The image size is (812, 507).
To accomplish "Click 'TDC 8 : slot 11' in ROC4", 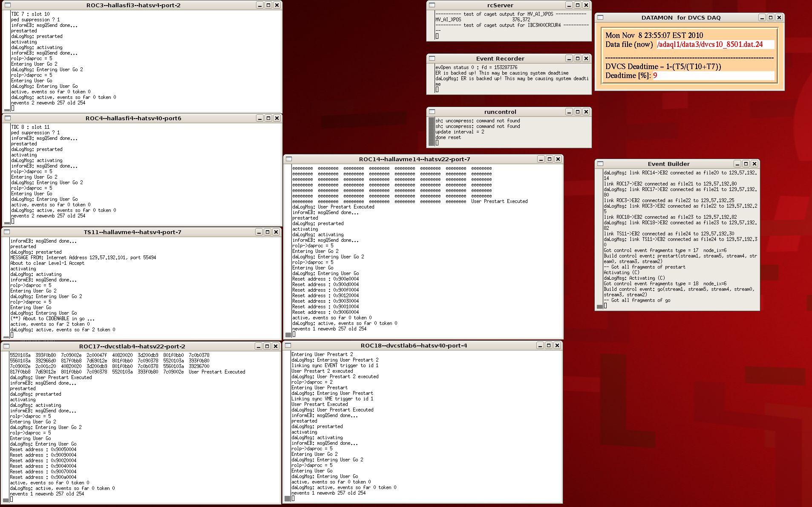I will point(30,127).
